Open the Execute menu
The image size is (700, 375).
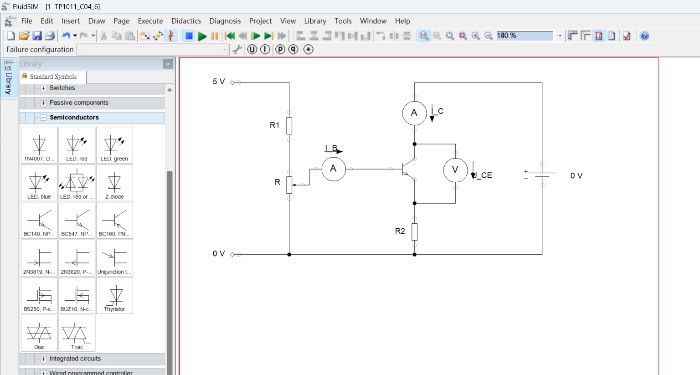pos(150,21)
